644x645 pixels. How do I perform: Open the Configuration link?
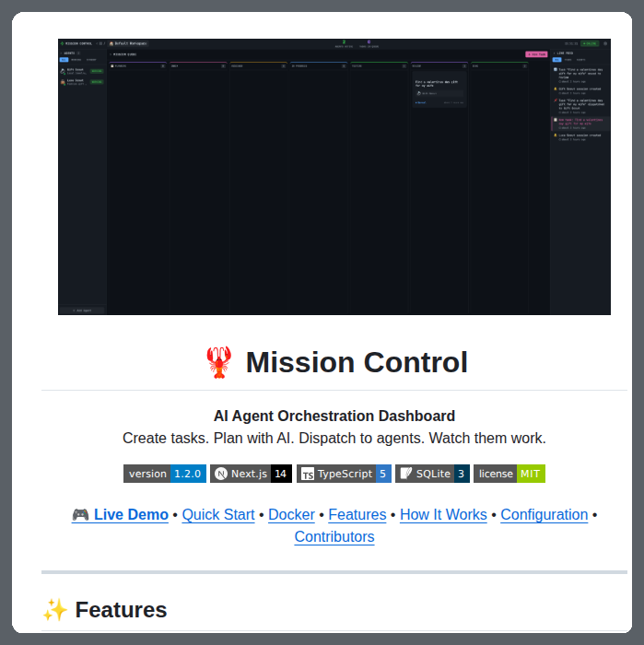544,514
